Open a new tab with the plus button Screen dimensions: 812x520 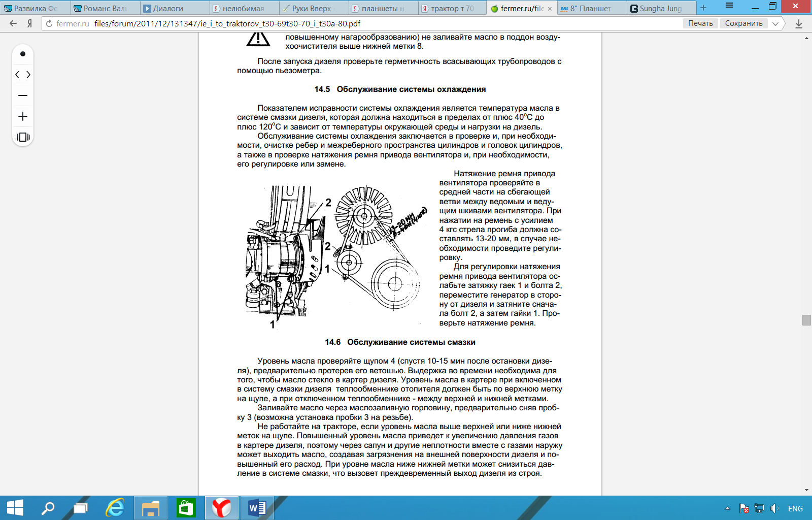point(703,8)
